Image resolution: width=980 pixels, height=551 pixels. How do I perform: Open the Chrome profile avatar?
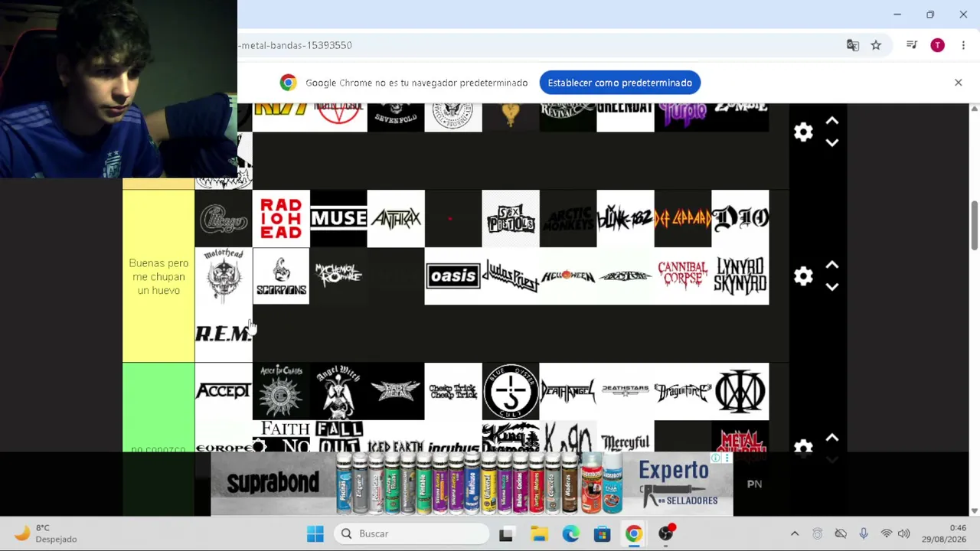point(937,45)
